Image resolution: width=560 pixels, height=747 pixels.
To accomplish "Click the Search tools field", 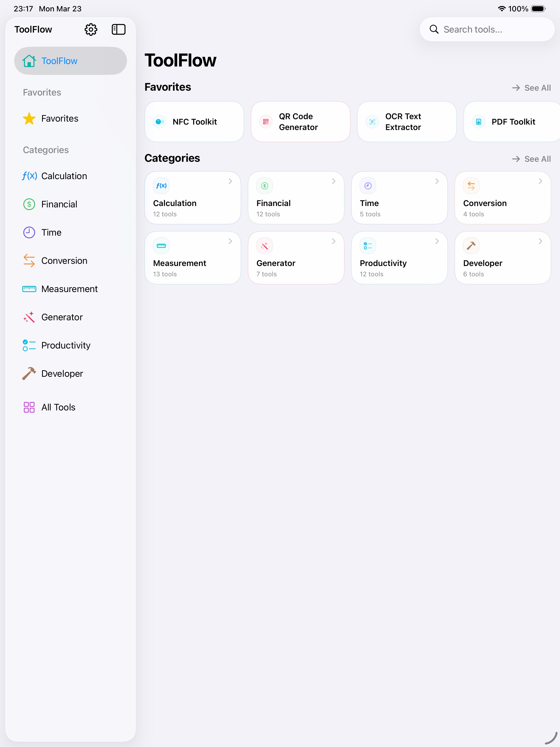I will click(x=487, y=29).
